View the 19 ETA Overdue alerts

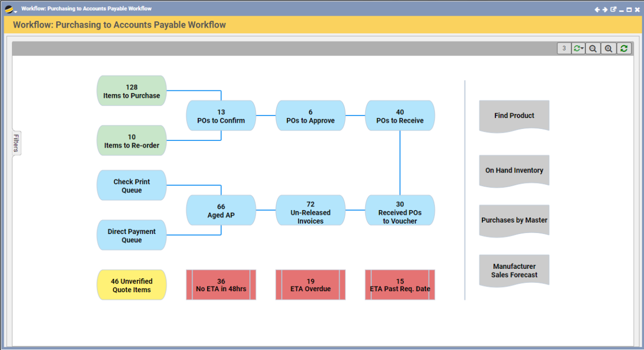310,284
